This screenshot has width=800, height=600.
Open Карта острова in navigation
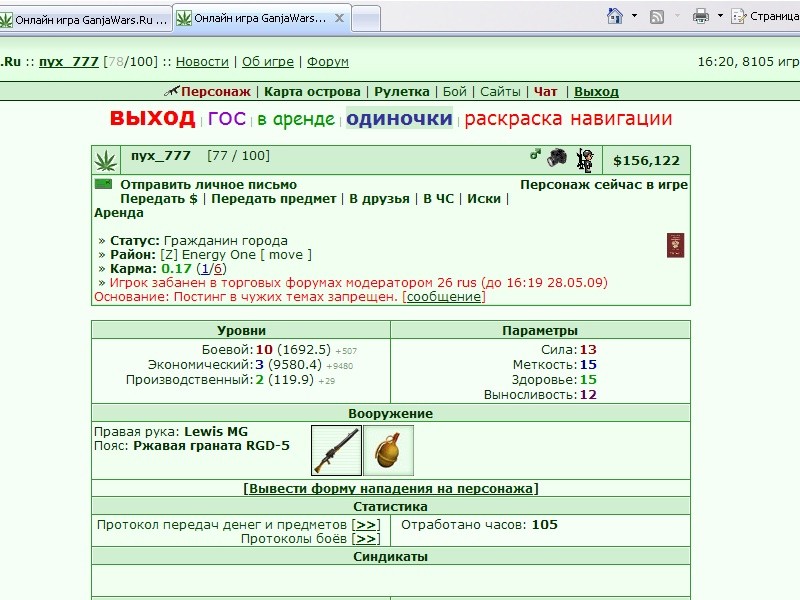pyautogui.click(x=312, y=92)
